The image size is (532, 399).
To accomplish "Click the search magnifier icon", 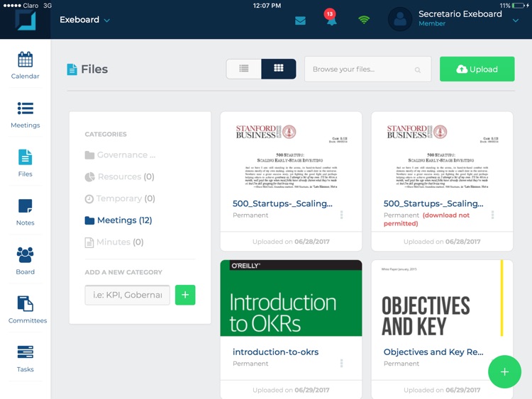I will click(418, 70).
